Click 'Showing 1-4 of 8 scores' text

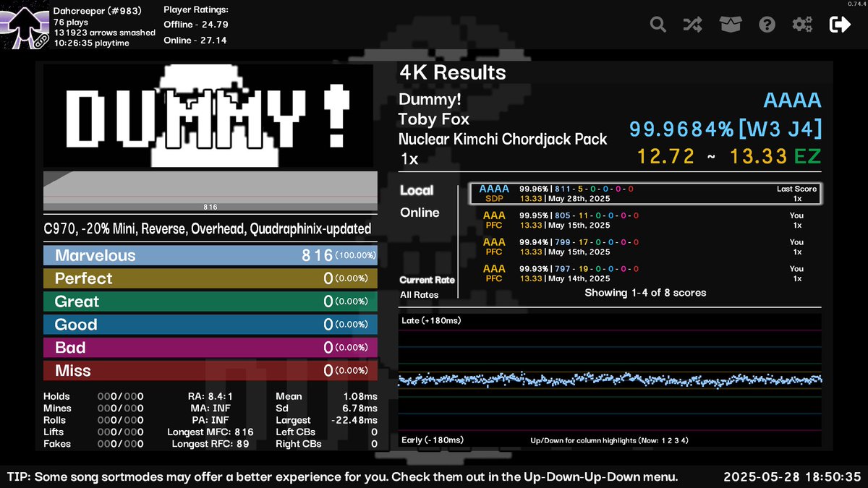(x=645, y=293)
